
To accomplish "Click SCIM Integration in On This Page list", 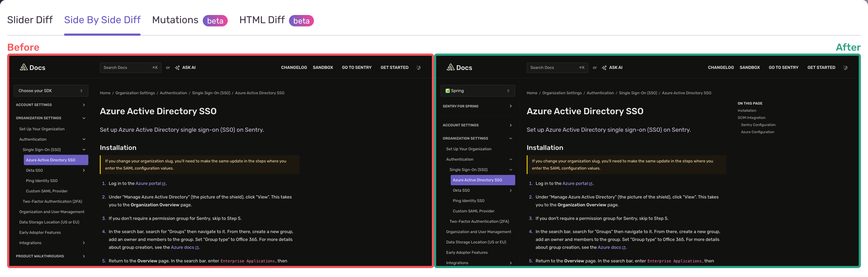I will click(751, 118).
